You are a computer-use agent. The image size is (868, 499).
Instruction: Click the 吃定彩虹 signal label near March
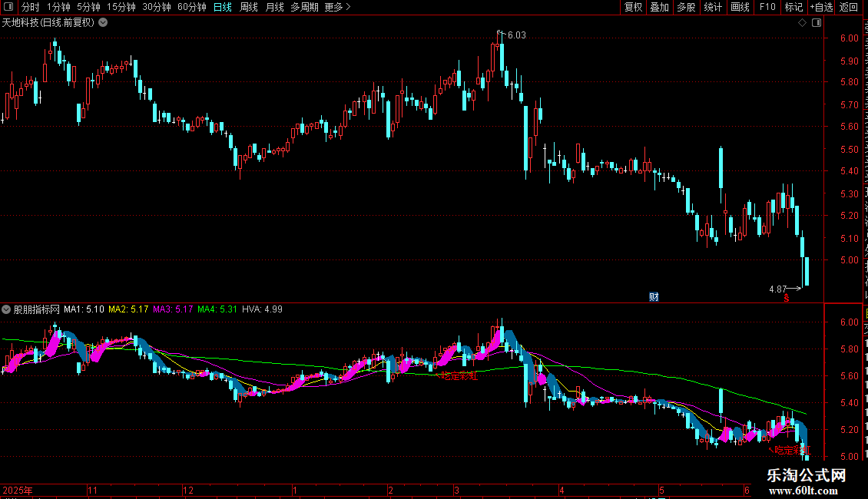(x=459, y=376)
